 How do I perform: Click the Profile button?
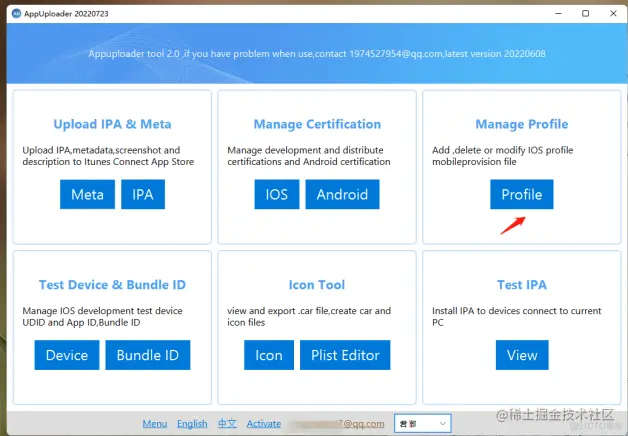(522, 194)
